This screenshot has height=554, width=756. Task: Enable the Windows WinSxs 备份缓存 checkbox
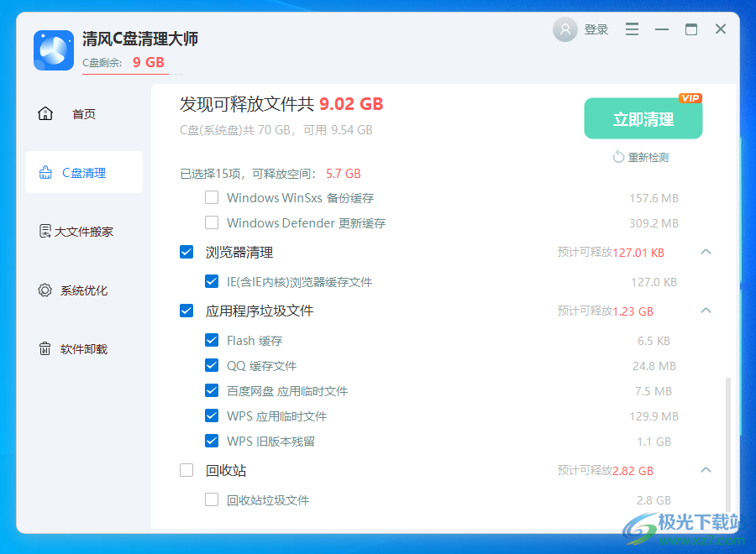[210, 197]
